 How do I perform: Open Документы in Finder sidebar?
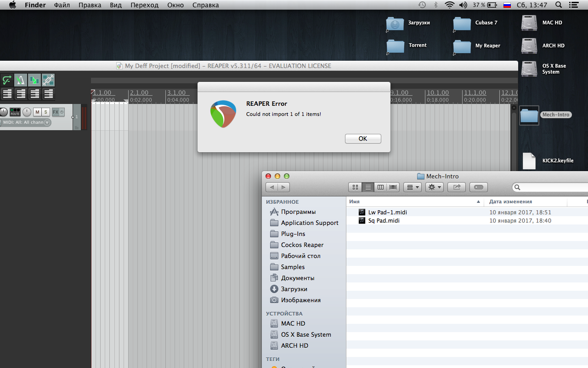(293, 278)
